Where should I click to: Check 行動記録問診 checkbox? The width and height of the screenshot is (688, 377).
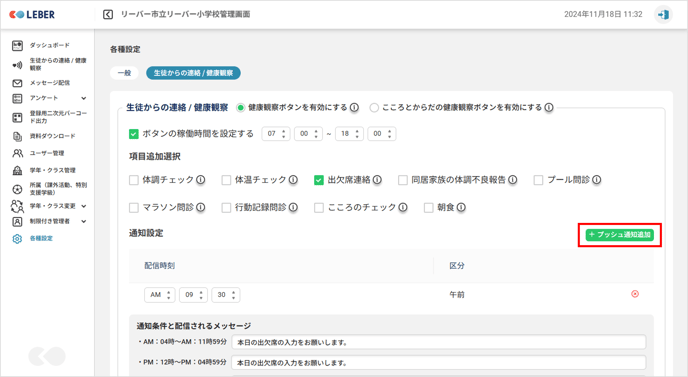(226, 208)
